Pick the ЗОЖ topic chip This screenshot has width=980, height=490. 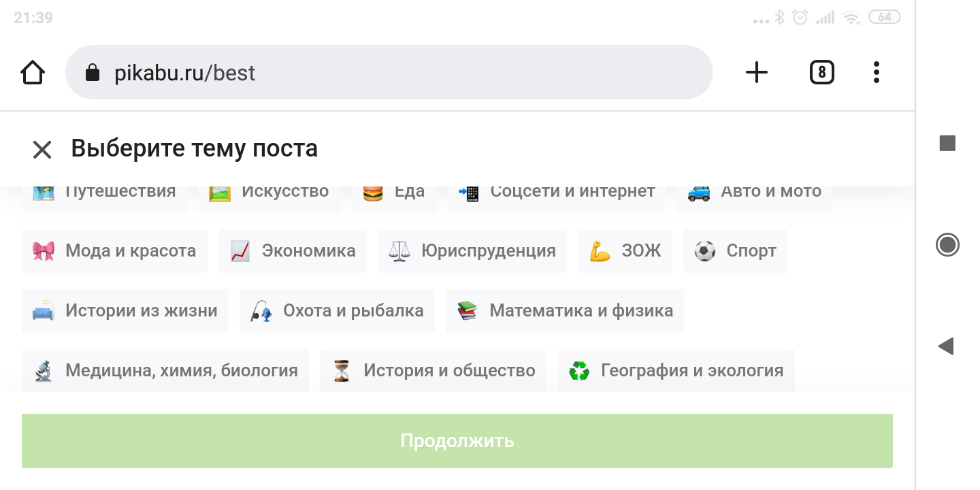click(625, 251)
